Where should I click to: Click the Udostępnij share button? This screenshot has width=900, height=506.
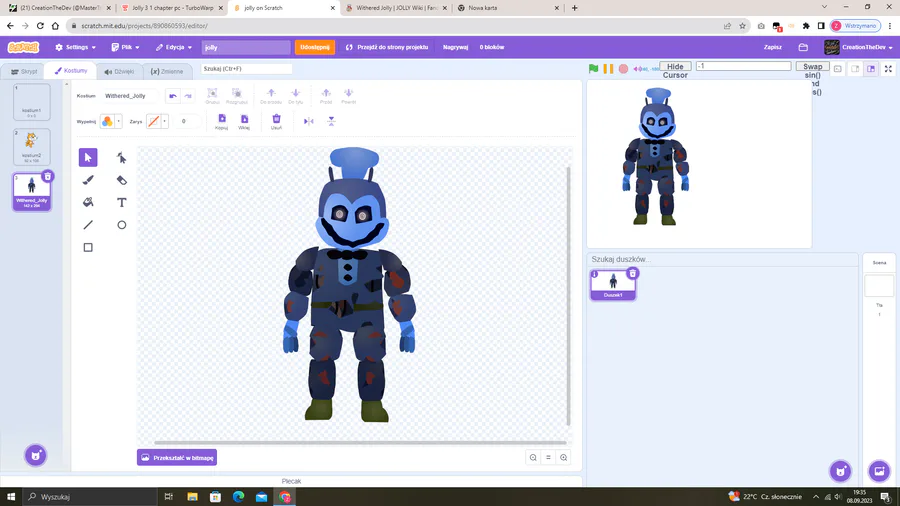(315, 47)
